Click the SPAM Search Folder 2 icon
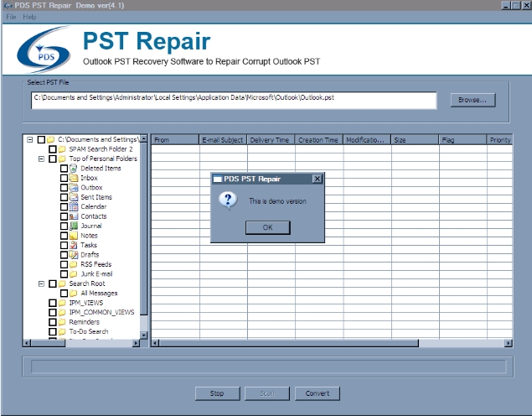The width and height of the screenshot is (532, 416). 62,149
